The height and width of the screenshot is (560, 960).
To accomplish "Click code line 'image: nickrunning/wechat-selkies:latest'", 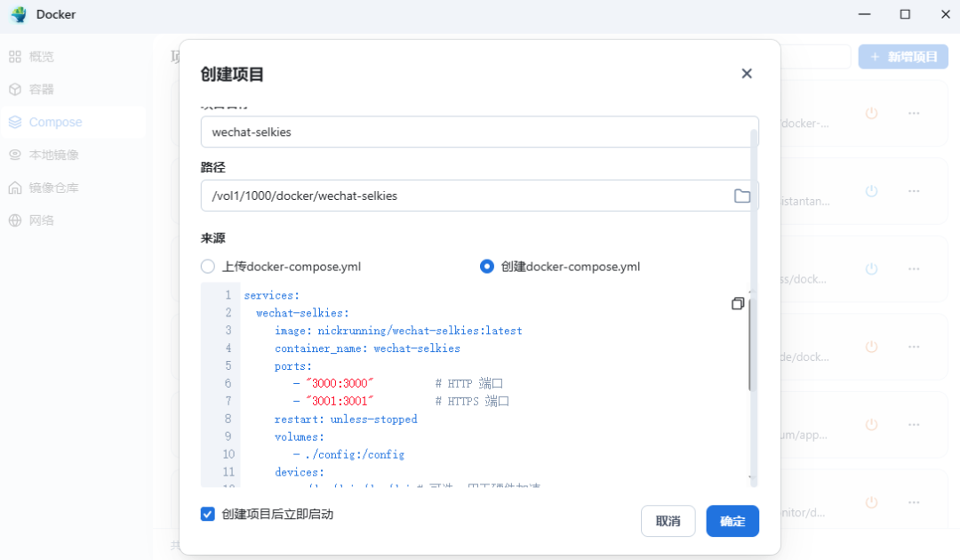I will 398,331.
